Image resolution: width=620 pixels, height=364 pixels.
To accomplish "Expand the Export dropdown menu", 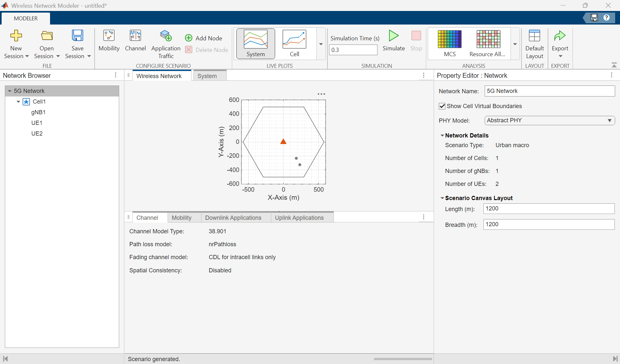I will (560, 56).
